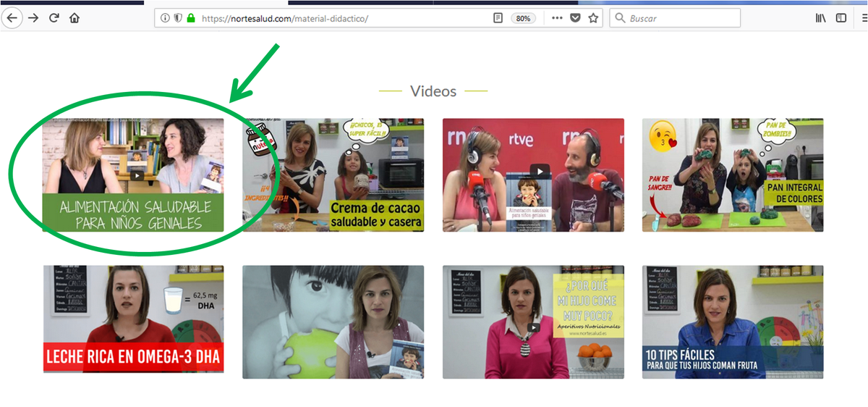Open page actions three-dot menu
The height and width of the screenshot is (407, 868).
[x=557, y=18]
